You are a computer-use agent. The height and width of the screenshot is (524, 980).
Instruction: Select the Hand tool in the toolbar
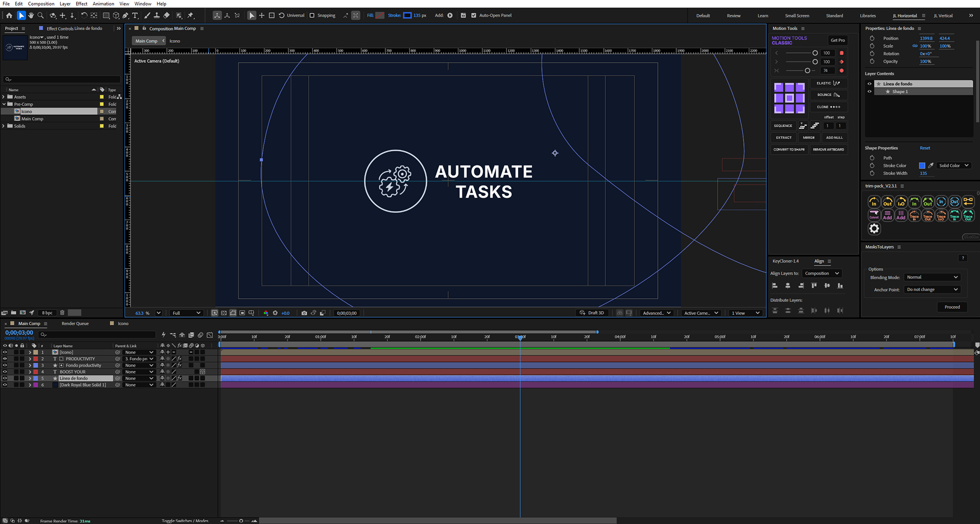click(x=31, y=15)
